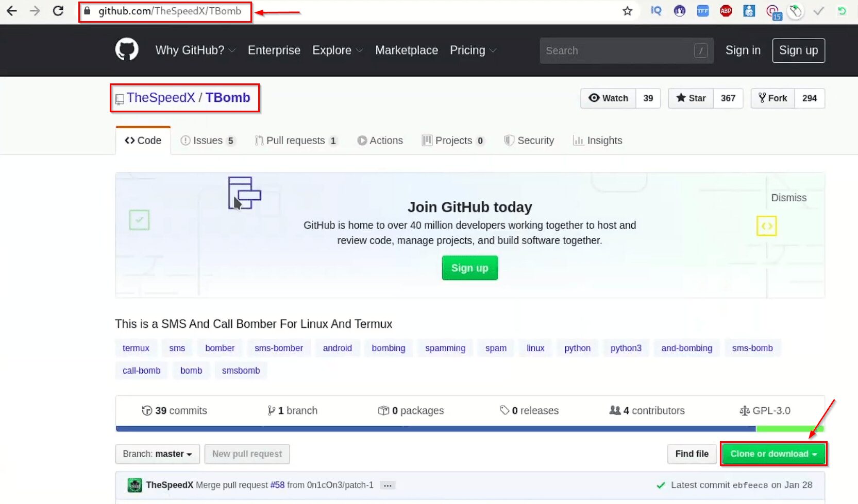This screenshot has height=504, width=858.
Task: Click the sms-bomber topic tag
Action: point(279,348)
